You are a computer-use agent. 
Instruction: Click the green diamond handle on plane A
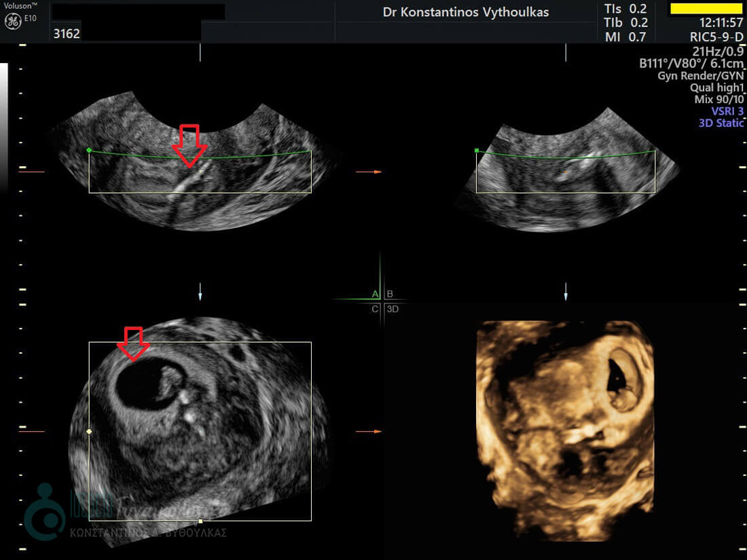pos(89,150)
